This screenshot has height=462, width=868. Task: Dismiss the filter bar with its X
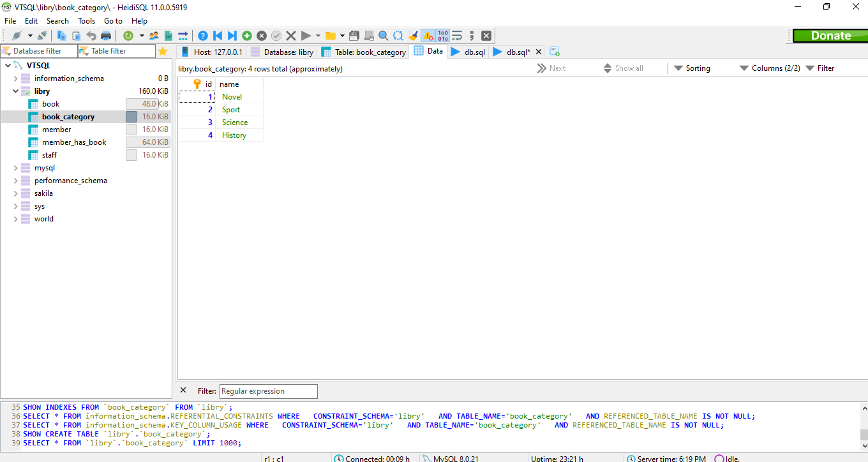(183, 391)
